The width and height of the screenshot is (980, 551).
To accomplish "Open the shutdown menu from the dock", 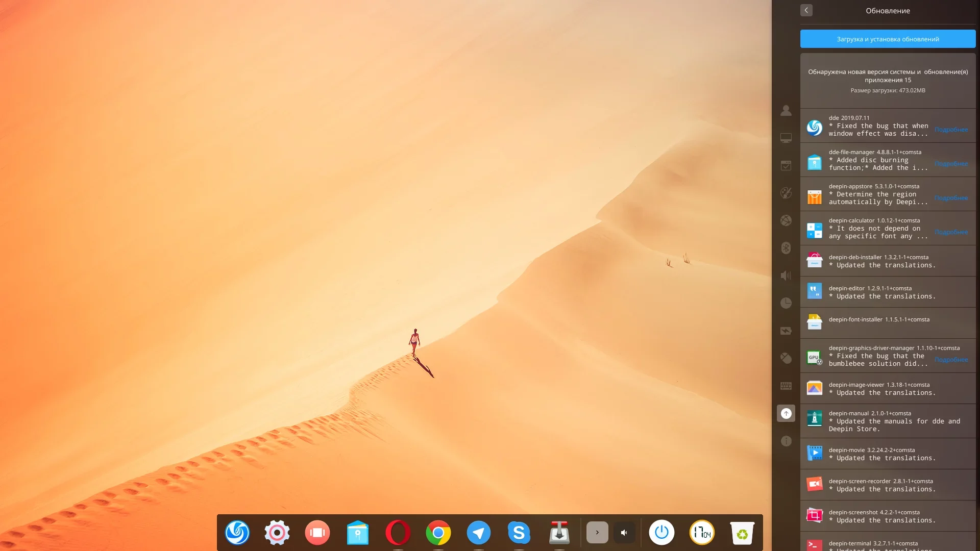I will click(x=661, y=532).
